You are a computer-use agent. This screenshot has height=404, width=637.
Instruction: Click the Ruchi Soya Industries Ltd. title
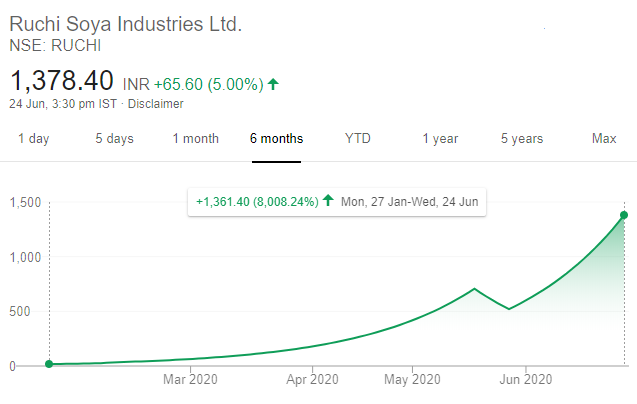(x=126, y=24)
